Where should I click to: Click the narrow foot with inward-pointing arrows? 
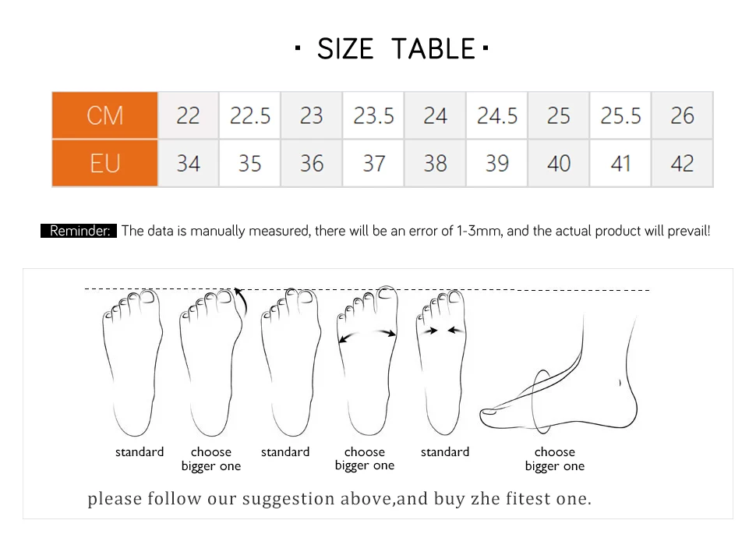click(443, 363)
